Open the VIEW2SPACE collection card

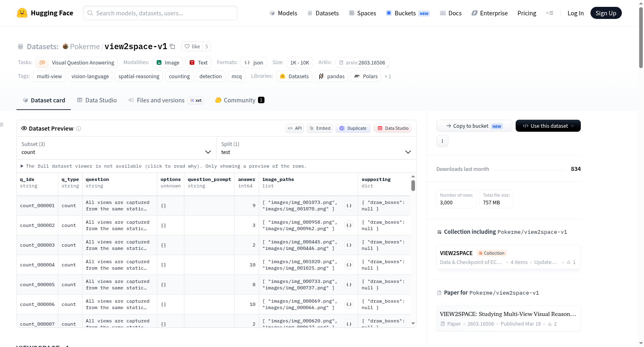point(508,258)
